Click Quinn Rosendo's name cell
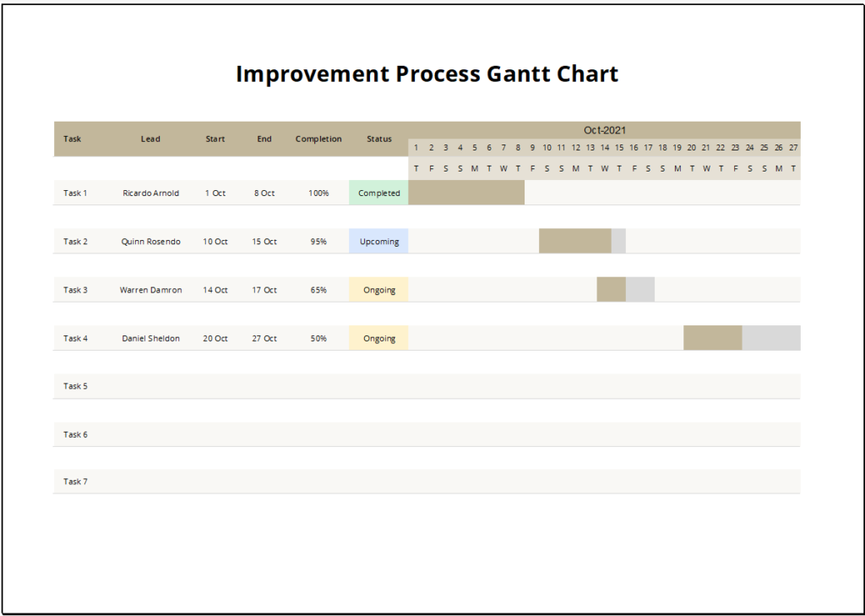 [150, 241]
